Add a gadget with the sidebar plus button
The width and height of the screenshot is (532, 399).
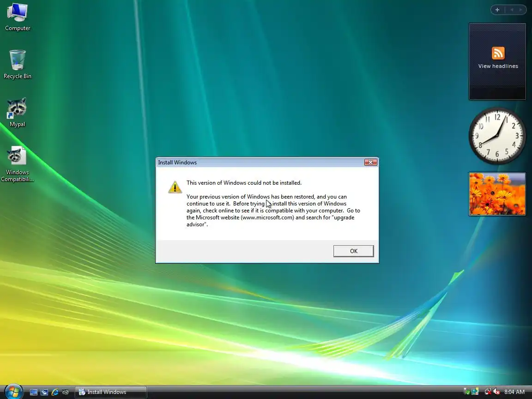click(x=497, y=10)
